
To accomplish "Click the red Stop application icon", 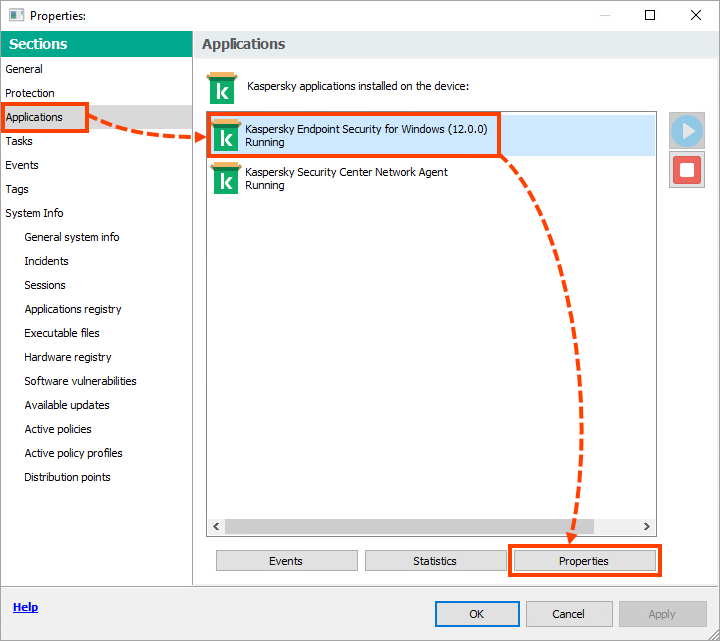I will point(686,170).
